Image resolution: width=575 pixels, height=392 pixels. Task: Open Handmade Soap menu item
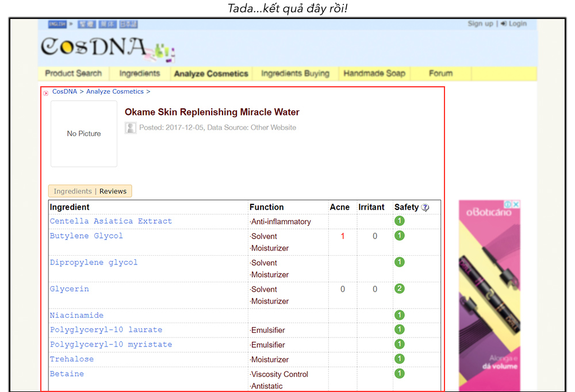pos(374,74)
